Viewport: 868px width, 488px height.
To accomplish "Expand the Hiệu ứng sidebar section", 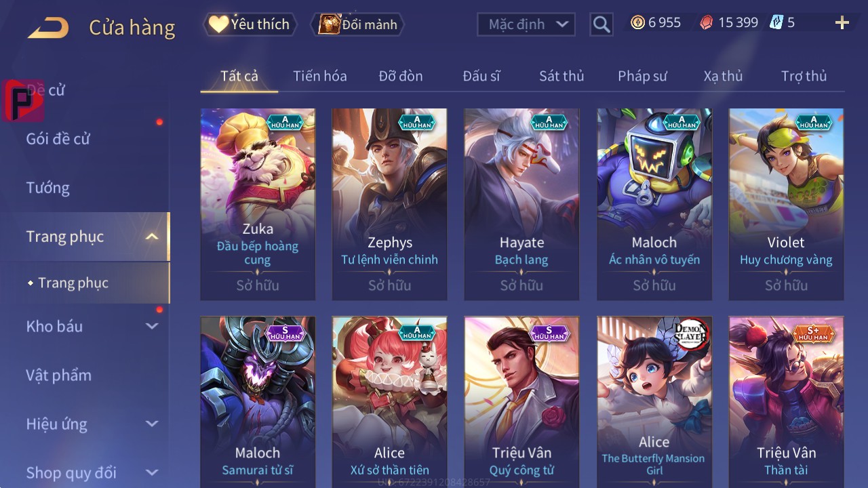I will coord(152,424).
